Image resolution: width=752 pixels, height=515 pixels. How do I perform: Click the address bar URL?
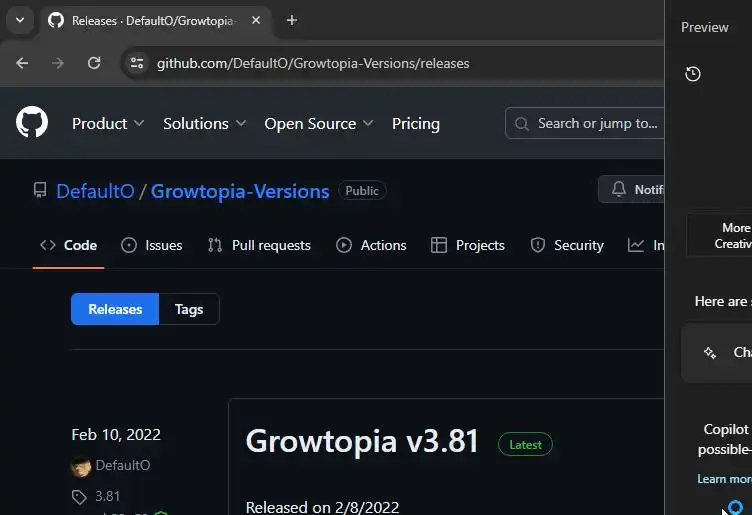[313, 63]
